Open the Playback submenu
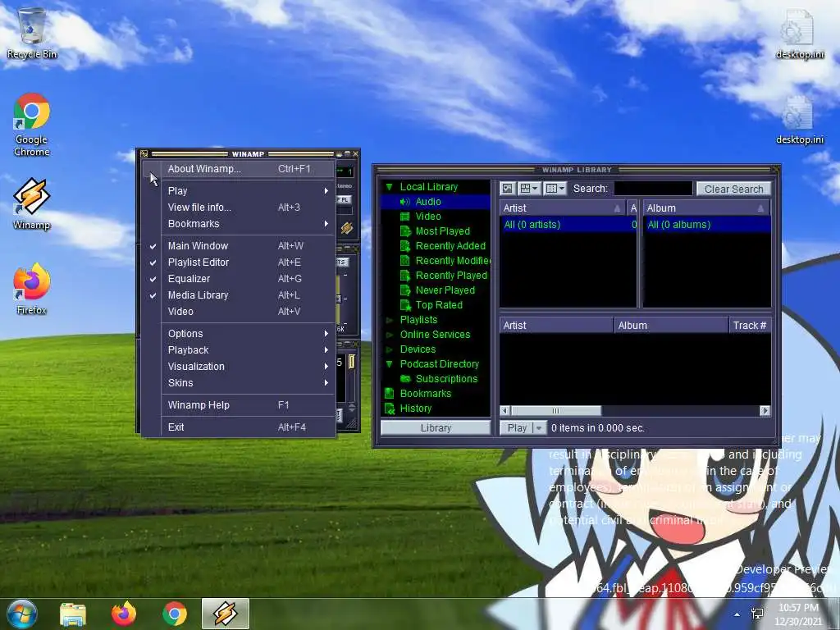840x630 pixels. (x=239, y=350)
